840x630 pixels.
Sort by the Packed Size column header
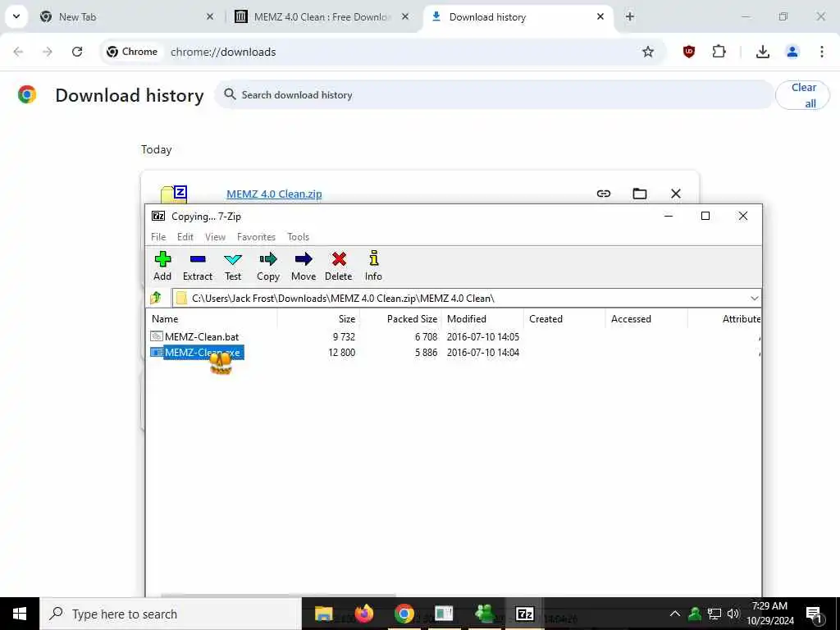click(400, 319)
